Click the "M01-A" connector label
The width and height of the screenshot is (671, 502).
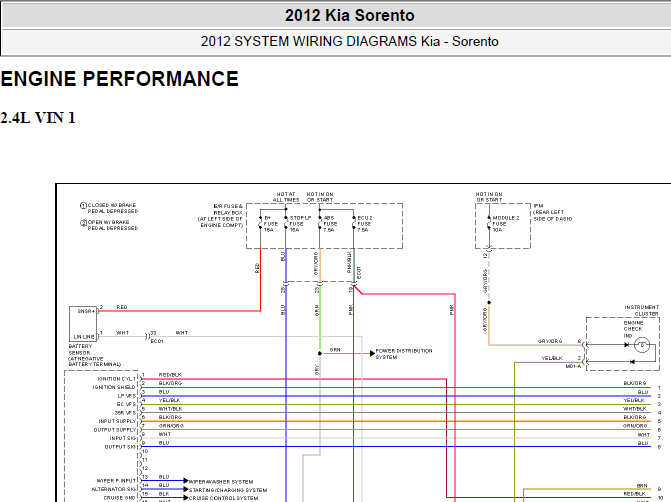click(x=573, y=366)
